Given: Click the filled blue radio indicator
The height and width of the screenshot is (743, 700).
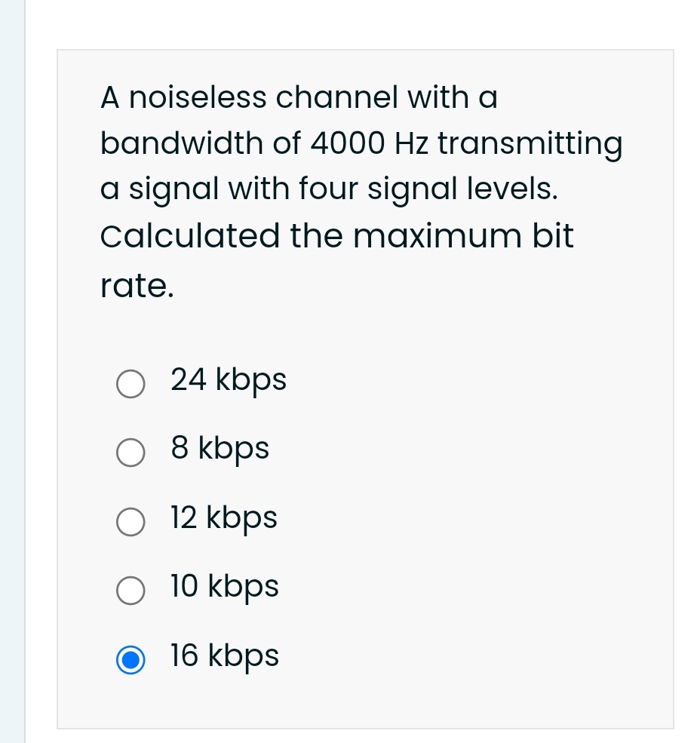Looking at the screenshot, I should (130, 660).
